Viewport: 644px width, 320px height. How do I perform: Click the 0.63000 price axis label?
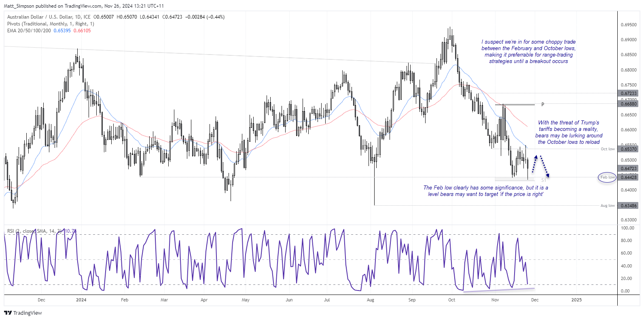[629, 220]
